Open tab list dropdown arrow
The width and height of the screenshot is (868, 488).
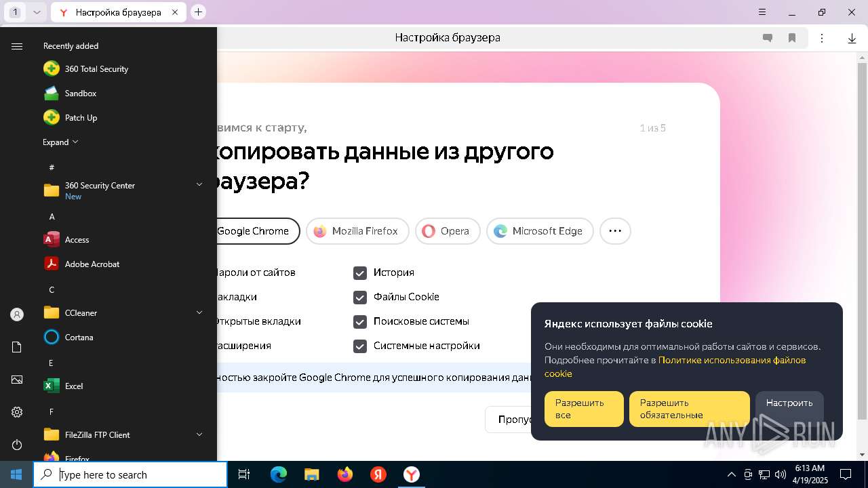pos(37,12)
